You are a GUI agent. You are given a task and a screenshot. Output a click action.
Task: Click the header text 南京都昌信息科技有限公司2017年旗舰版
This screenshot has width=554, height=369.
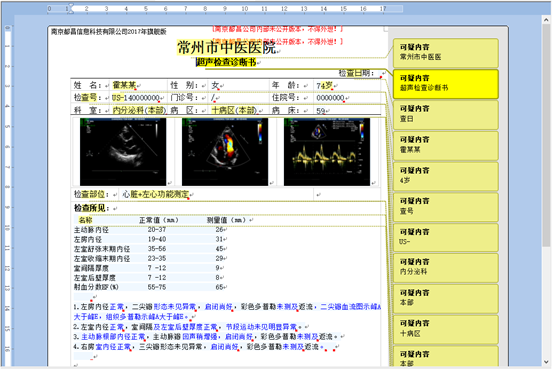[x=108, y=32]
